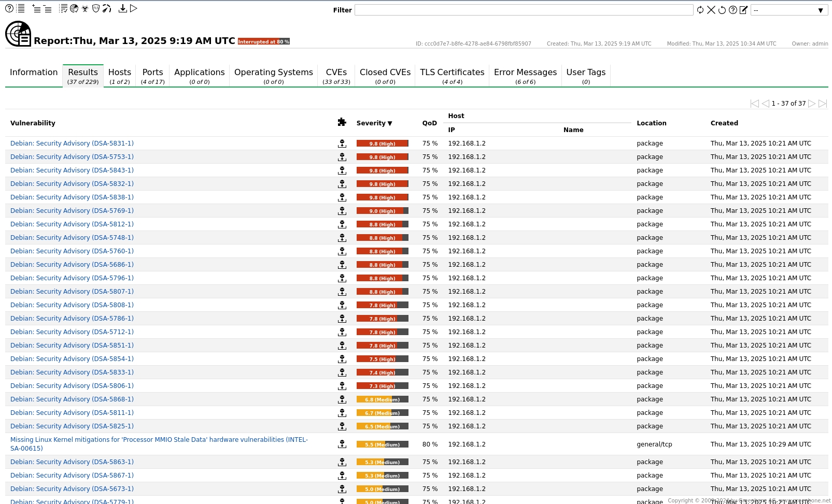Click the Interrupted at 80% progress bar

pos(264,41)
